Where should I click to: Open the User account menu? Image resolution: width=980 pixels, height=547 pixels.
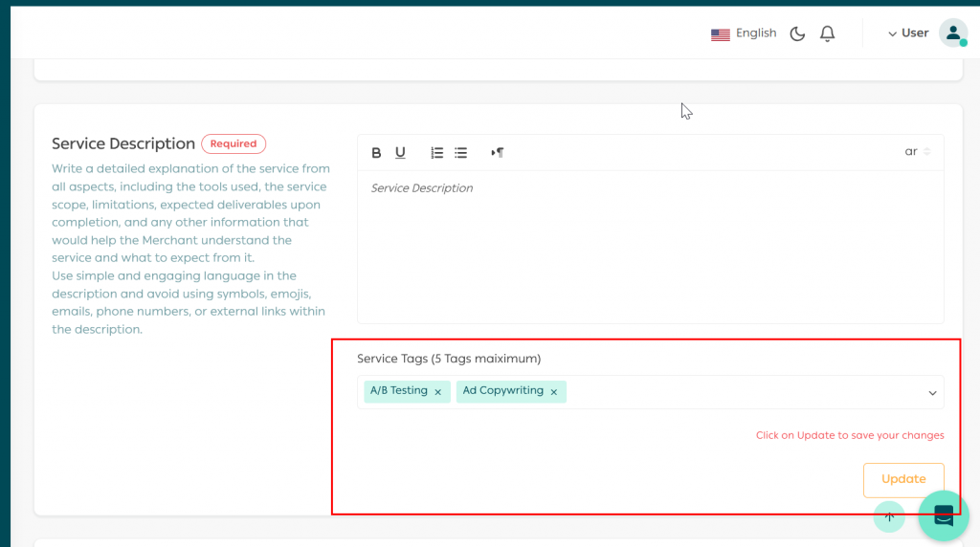tap(908, 33)
